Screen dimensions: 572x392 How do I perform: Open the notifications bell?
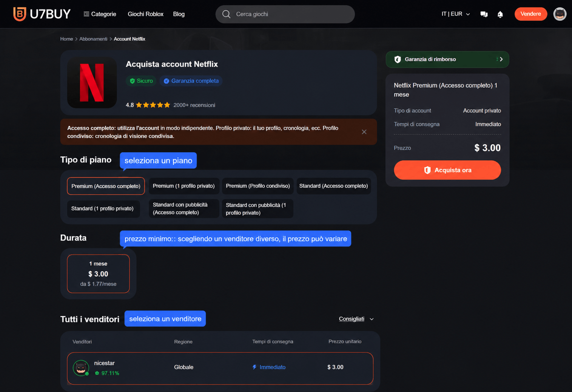point(500,14)
